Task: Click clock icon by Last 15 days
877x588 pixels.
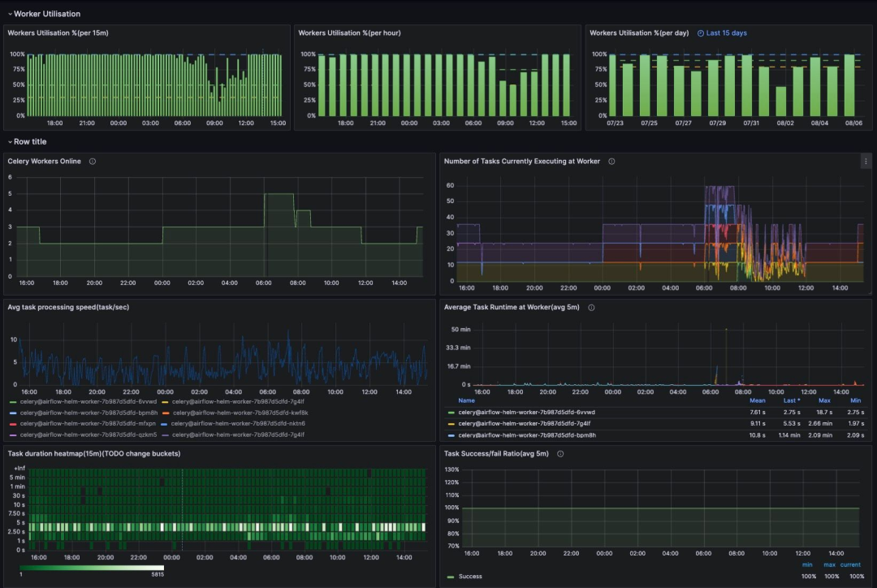Action: click(x=701, y=33)
